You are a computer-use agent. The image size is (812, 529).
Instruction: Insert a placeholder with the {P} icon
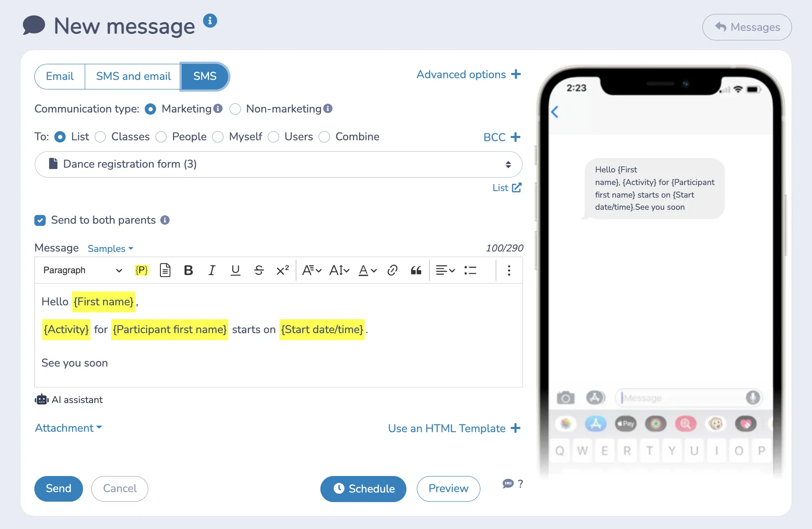[142, 270]
